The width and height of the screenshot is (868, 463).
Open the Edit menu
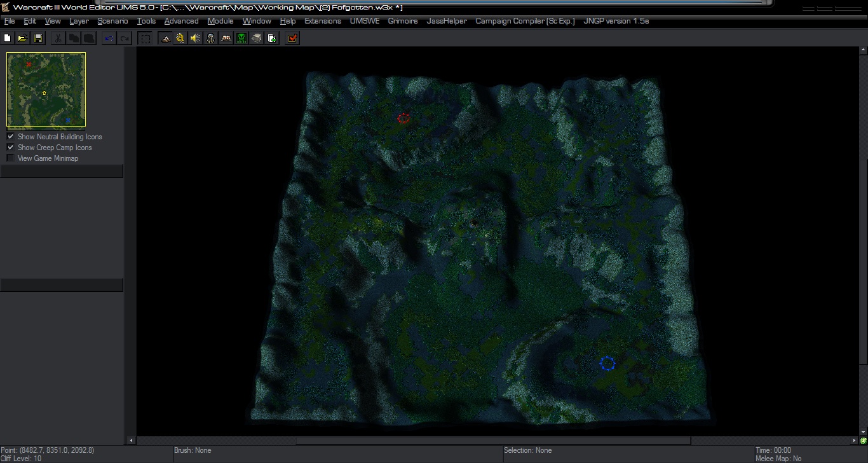tap(30, 21)
